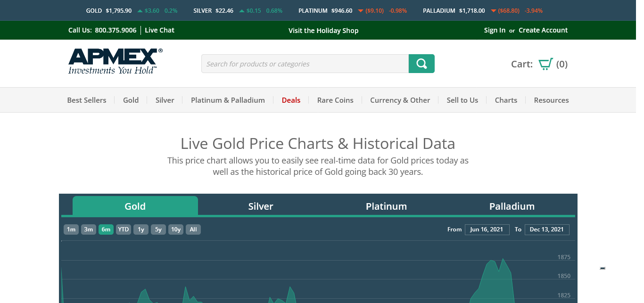Switch to the Silver chart tab

coord(261,206)
